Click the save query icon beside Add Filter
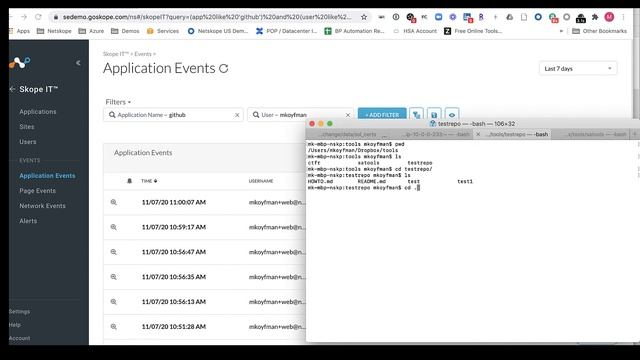The height and width of the screenshot is (360, 640). click(x=434, y=115)
